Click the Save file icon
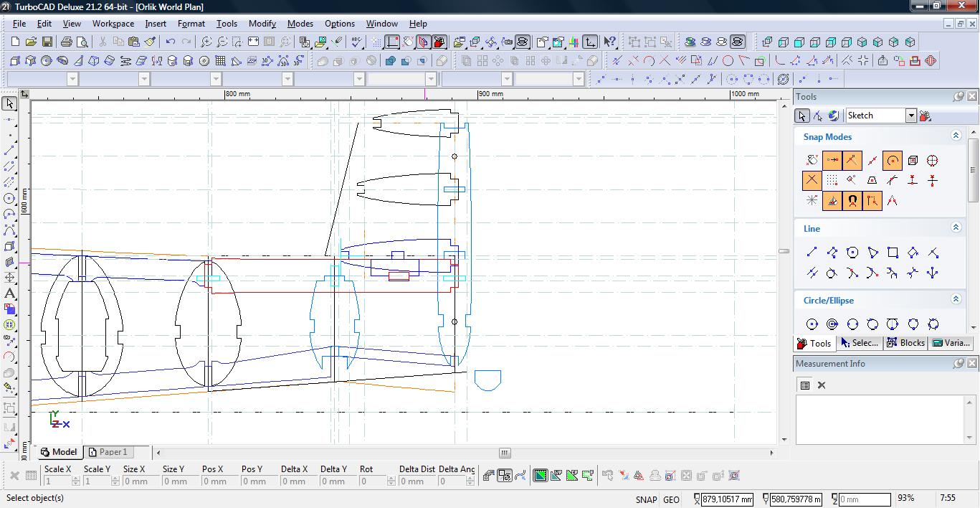Image resolution: width=980 pixels, height=508 pixels. pyautogui.click(x=47, y=42)
